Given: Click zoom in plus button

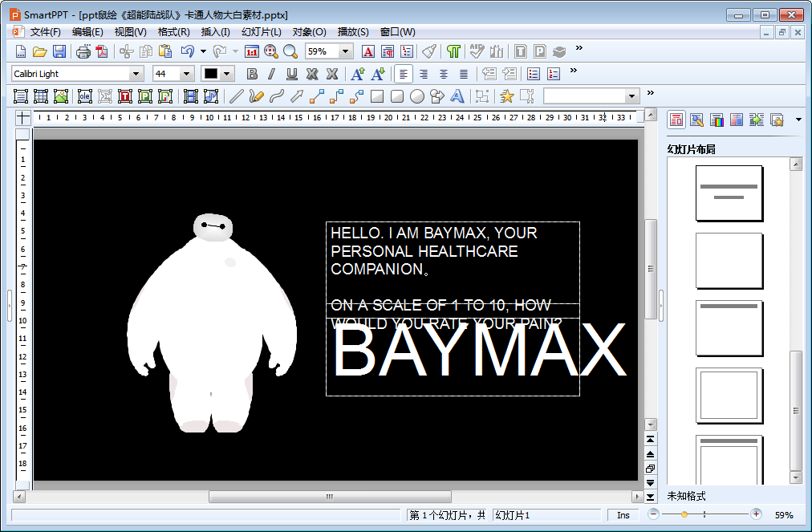Looking at the screenshot, I should 756,514.
